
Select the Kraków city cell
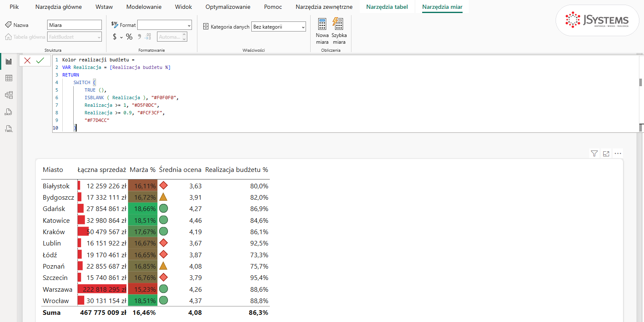pos(54,232)
